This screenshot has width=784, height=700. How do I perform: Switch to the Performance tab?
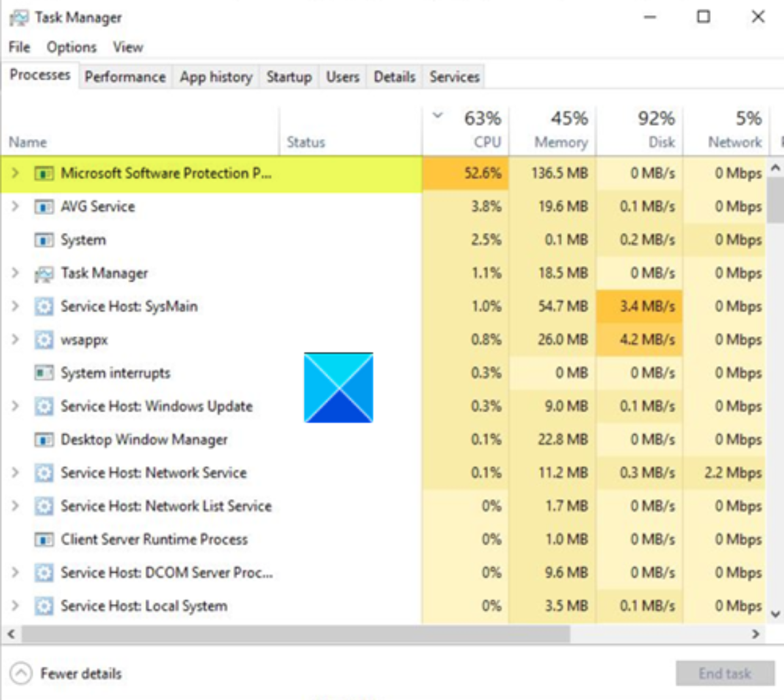[125, 77]
